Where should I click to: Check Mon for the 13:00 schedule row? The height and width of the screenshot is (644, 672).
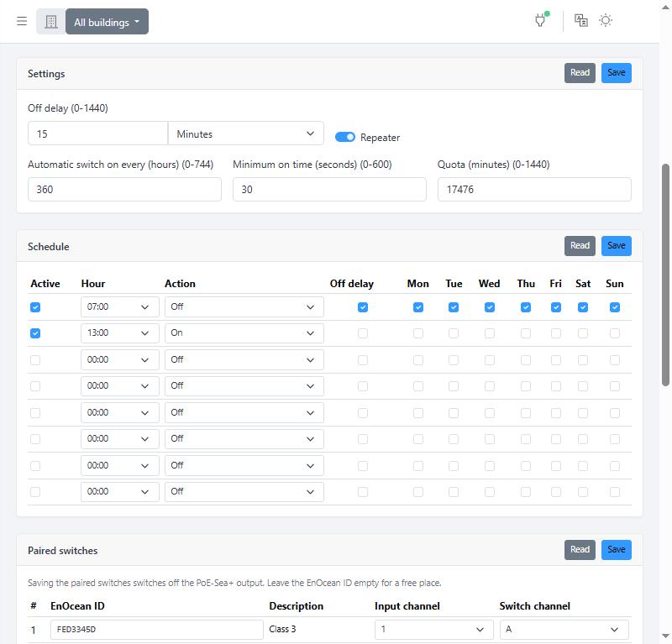click(x=418, y=333)
